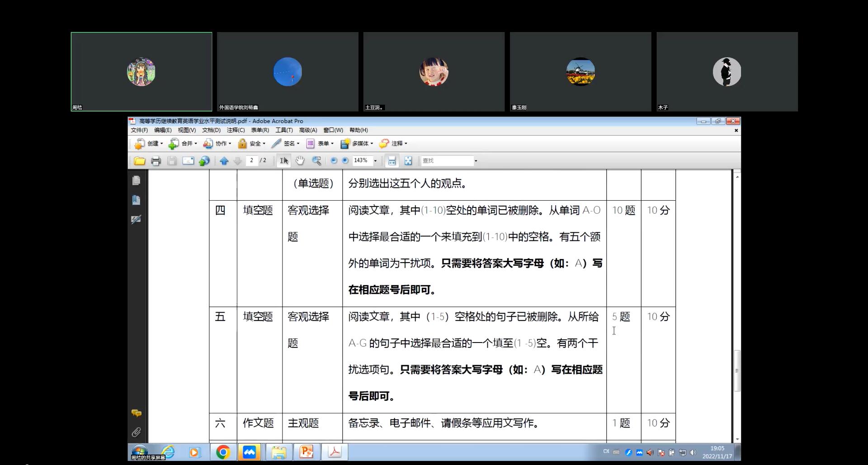Toggle the full page fit view
The height and width of the screenshot is (465, 868).
tap(408, 161)
